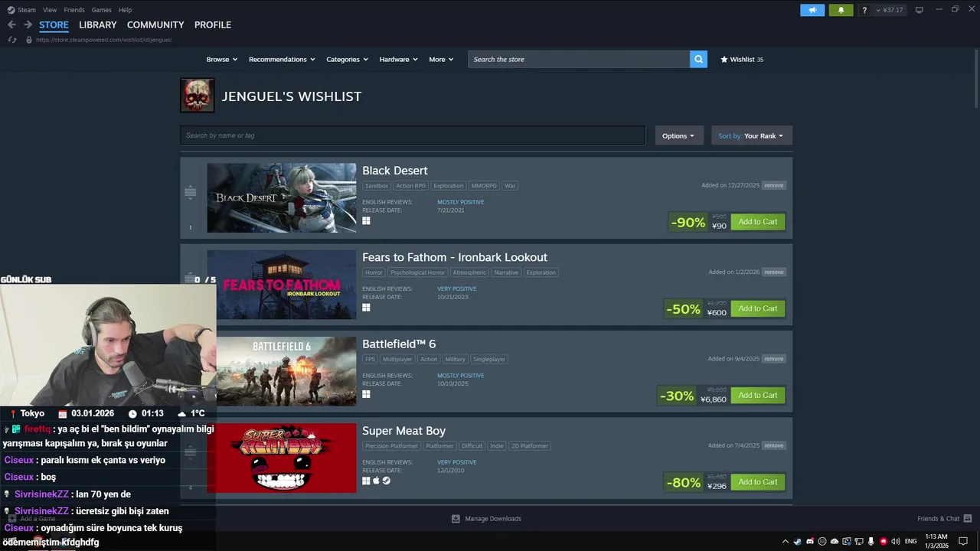Add Battlefield 6 to cart
Viewport: 980px width, 551px height.
(x=758, y=395)
